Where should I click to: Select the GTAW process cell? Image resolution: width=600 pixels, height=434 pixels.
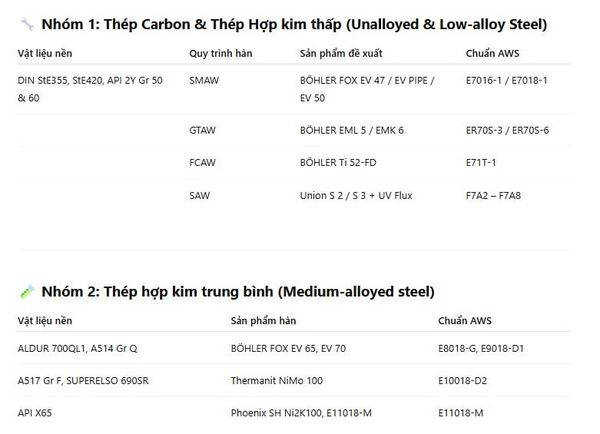202,130
